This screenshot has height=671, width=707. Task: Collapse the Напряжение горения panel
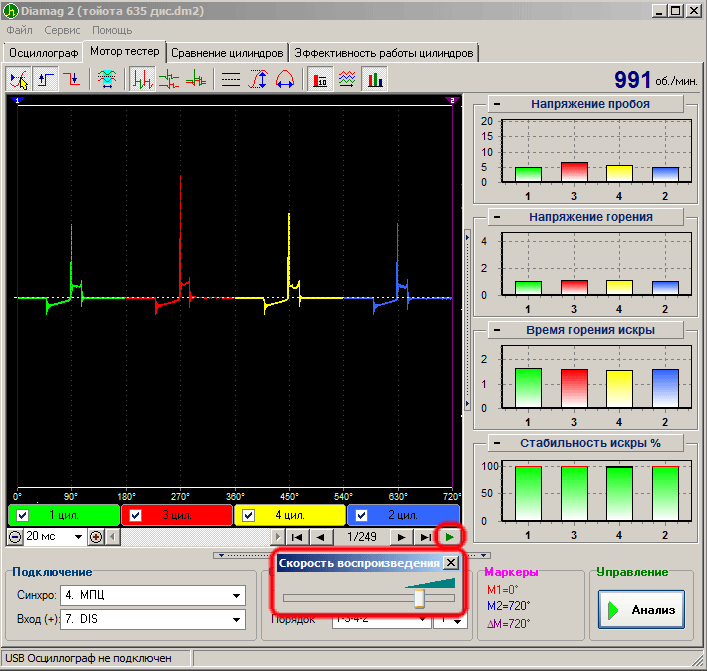497,217
